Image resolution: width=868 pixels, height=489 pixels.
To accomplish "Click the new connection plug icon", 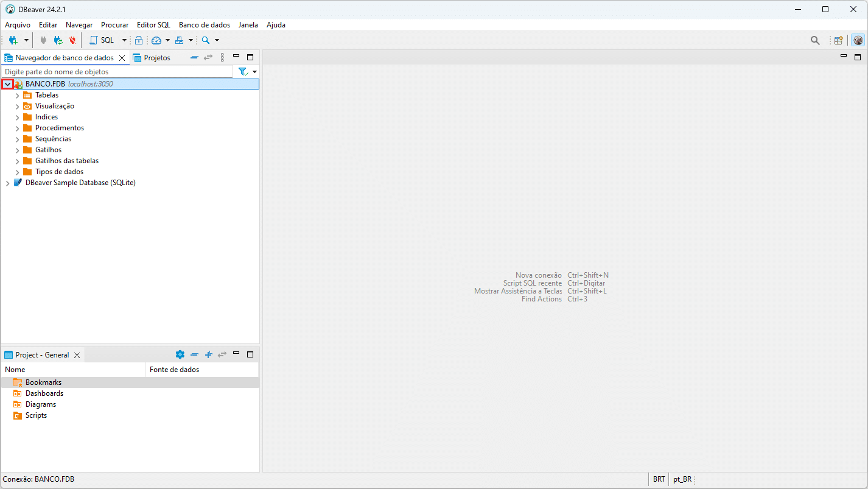I will [13, 40].
